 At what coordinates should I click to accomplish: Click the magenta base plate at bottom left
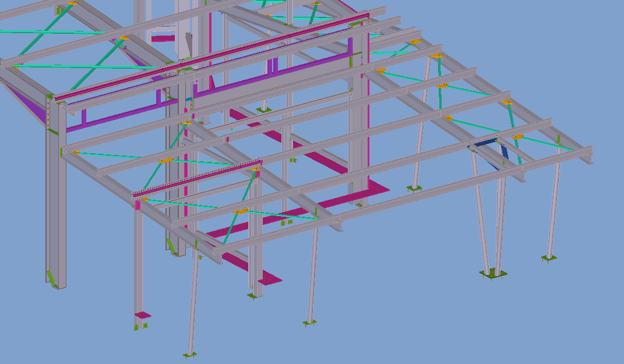(x=143, y=315)
